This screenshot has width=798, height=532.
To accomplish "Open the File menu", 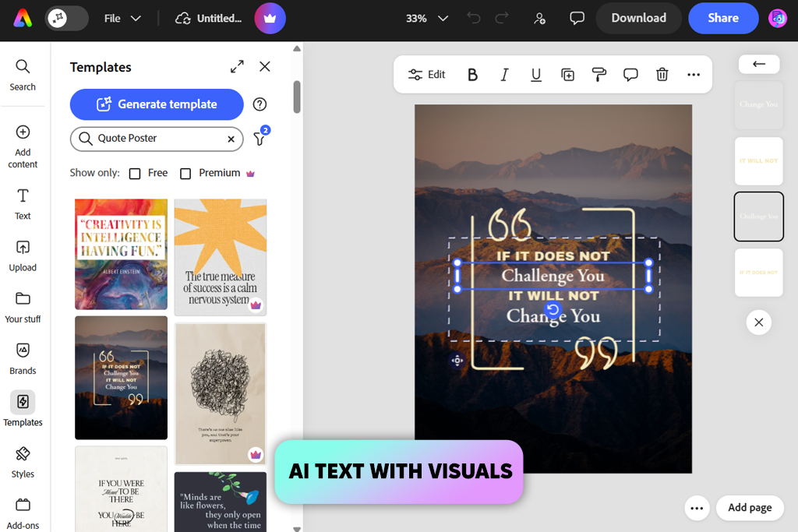I will point(122,19).
